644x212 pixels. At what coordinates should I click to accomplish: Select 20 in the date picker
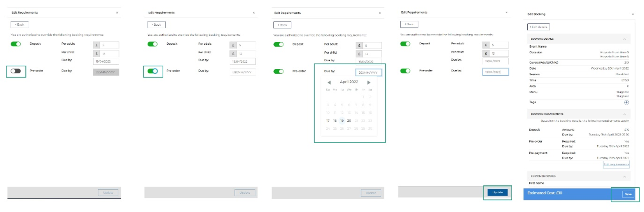(349, 121)
